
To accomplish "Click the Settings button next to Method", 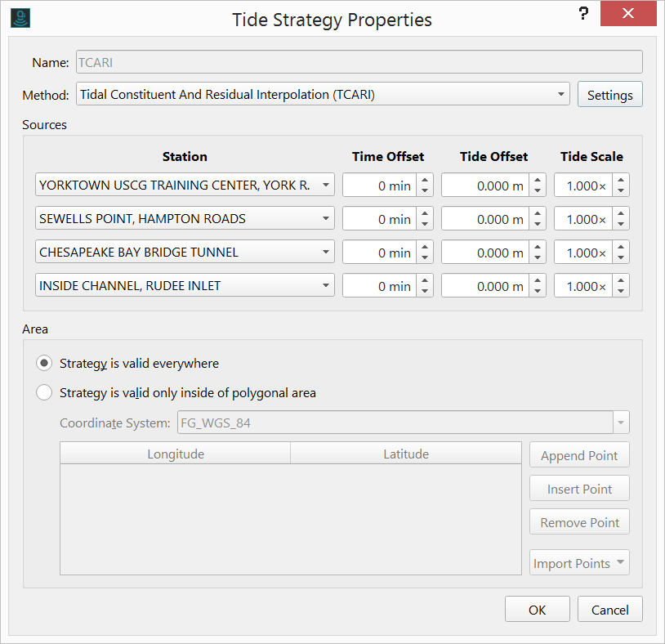I will pos(609,95).
